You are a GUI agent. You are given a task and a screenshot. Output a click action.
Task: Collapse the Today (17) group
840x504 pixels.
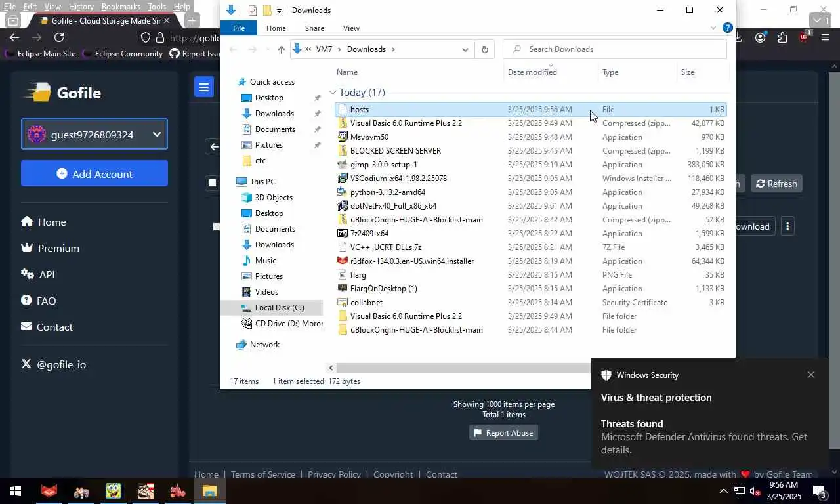333,93
